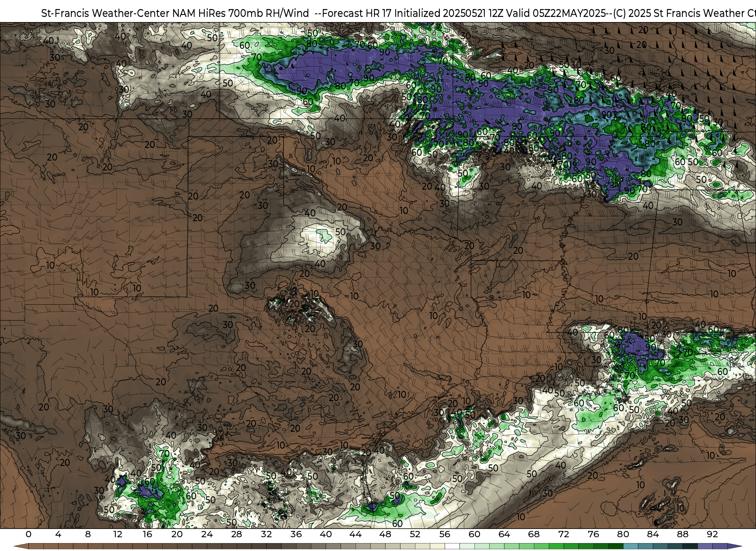Image resolution: width=756 pixels, height=551 pixels.
Task: Click the colorbar label 88
Action: [683, 534]
